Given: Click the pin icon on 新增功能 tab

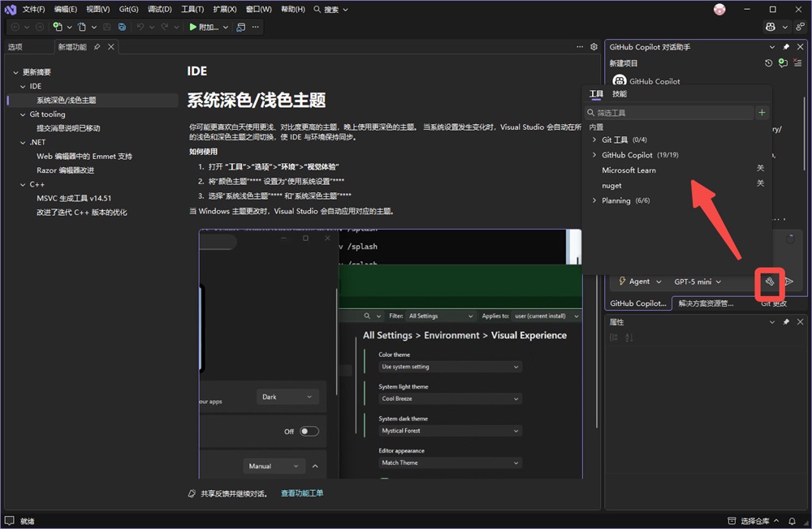Looking at the screenshot, I should click(97, 46).
